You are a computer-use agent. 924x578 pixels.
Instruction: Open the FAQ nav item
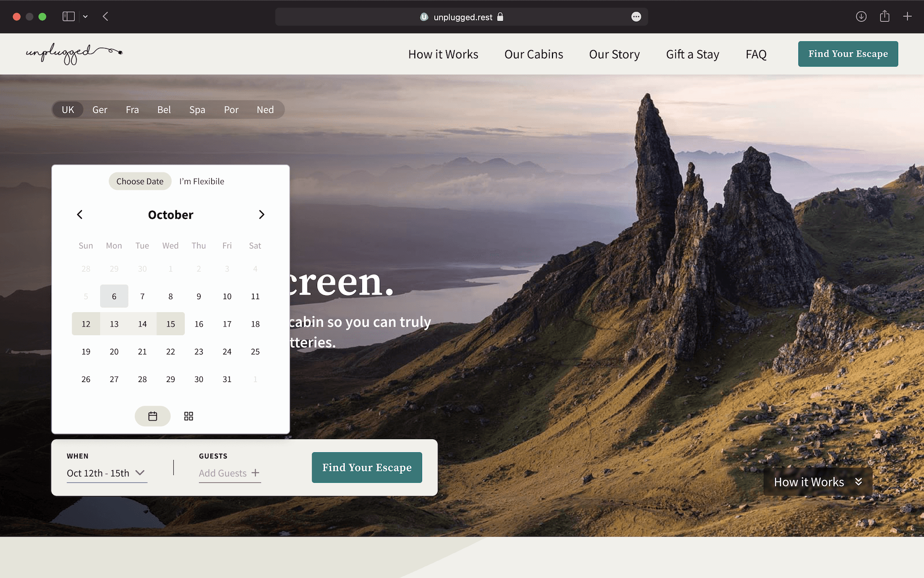coord(756,54)
